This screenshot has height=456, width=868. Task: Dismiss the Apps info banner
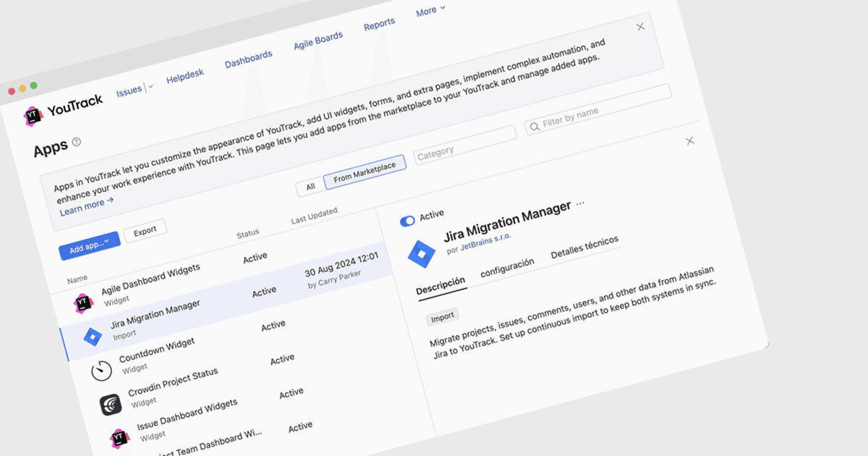click(x=640, y=27)
